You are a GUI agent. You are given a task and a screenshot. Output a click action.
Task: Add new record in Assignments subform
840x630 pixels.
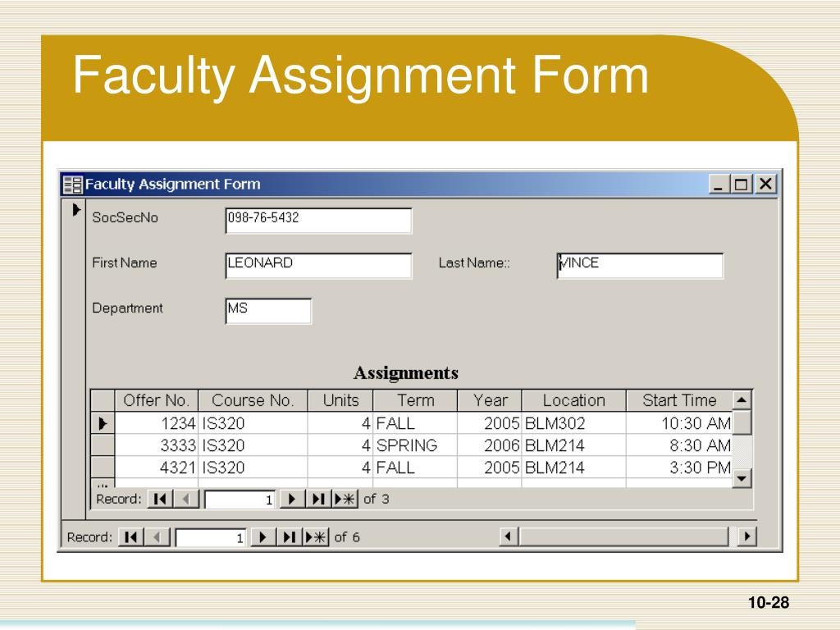pos(345,500)
